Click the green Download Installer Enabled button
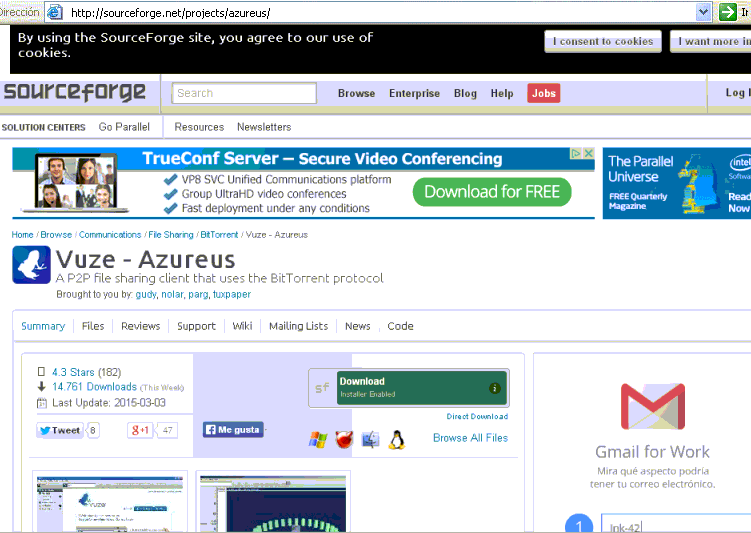Image resolution: width=751 pixels, height=533 pixels. pyautogui.click(x=422, y=387)
